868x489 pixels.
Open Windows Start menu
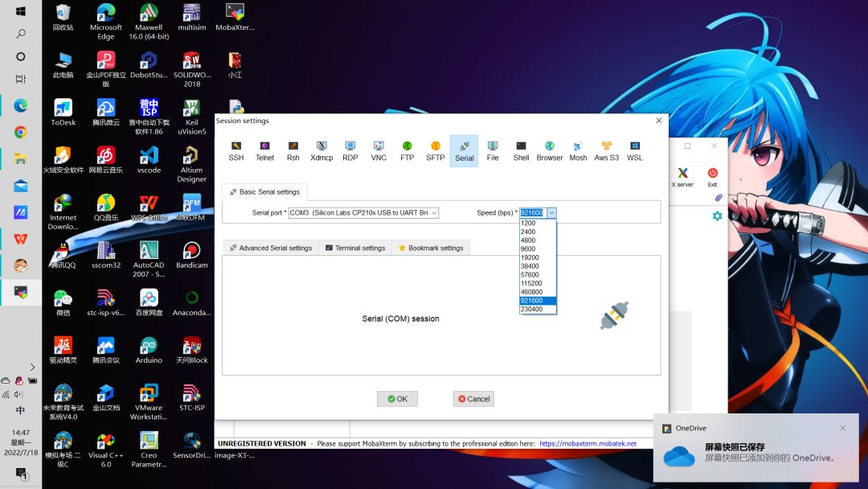pos(20,11)
